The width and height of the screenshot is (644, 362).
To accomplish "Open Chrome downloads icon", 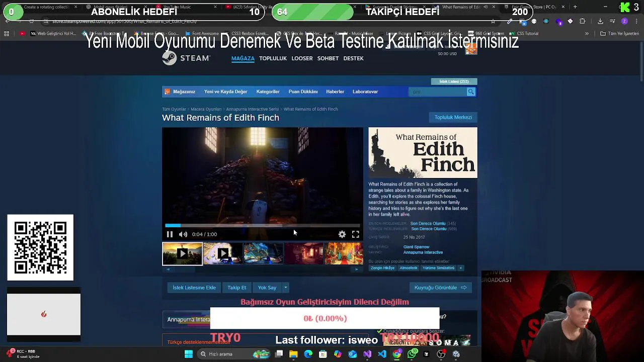I will [600, 21].
